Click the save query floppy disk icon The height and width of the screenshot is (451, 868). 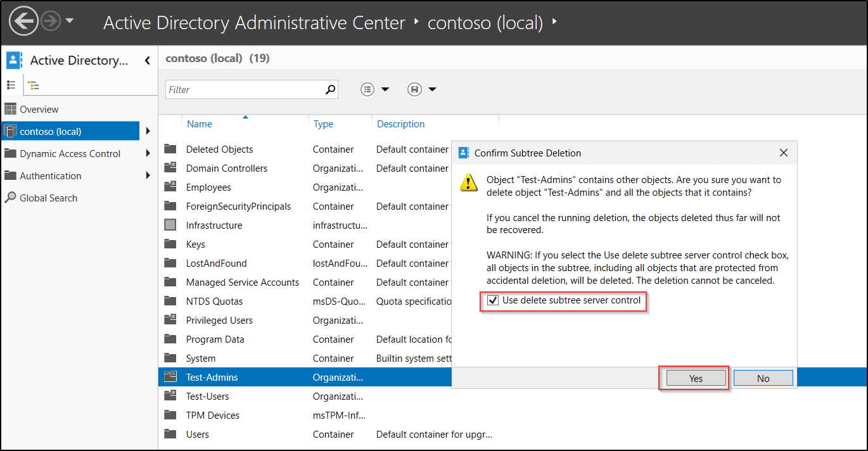click(415, 89)
